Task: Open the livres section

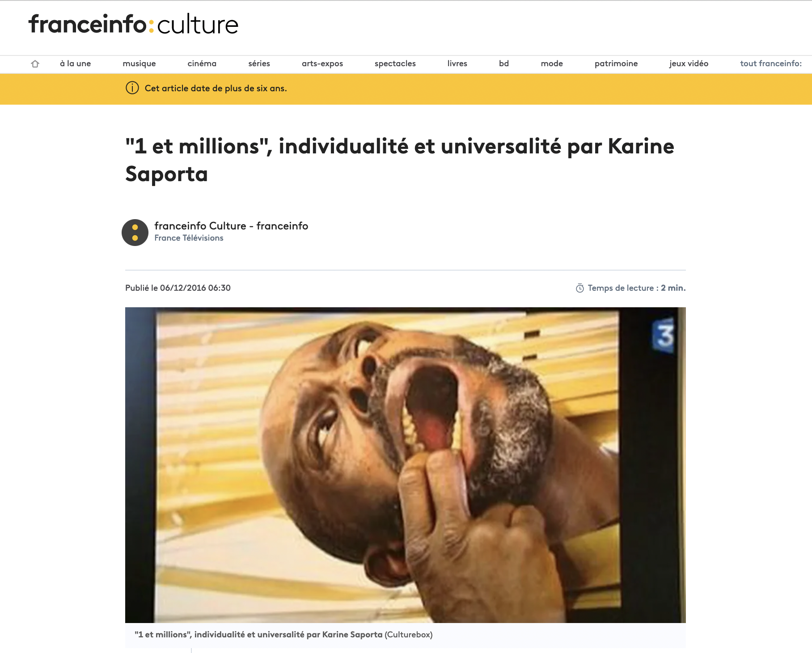Action: (457, 64)
